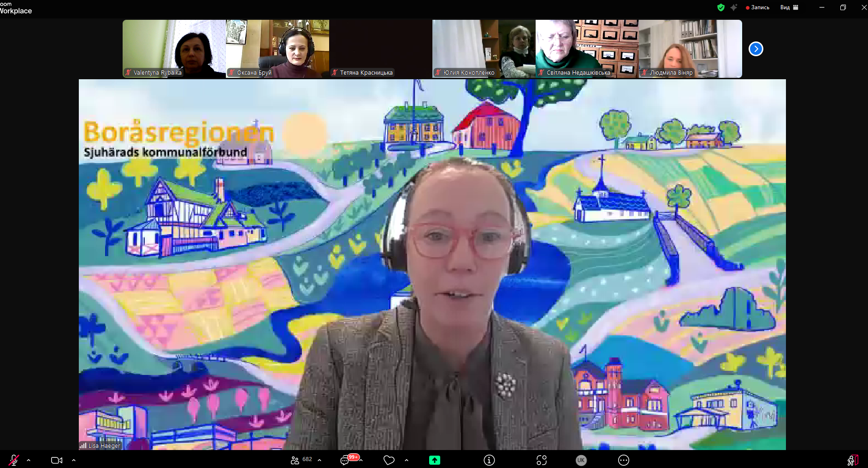Restore down the Zoom window
This screenshot has height=468, width=868.
click(843, 7)
